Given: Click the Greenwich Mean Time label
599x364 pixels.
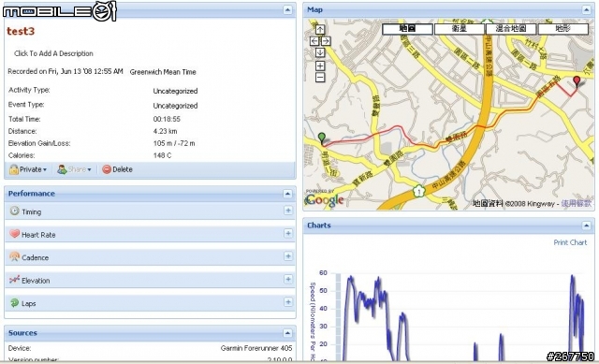Looking at the screenshot, I should coord(163,72).
